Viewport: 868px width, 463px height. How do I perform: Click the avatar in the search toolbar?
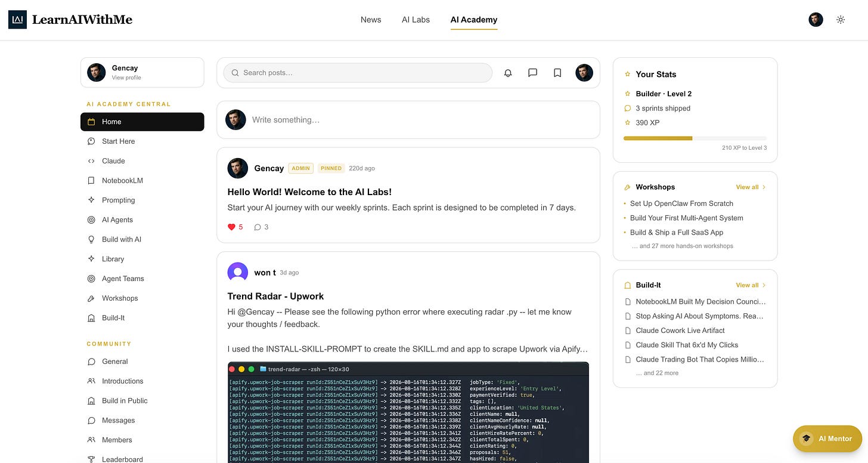tap(584, 73)
